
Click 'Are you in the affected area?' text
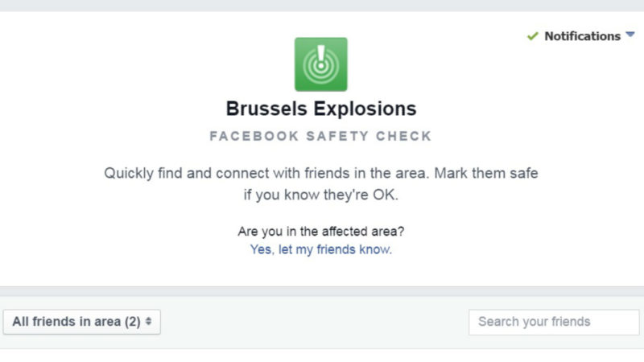(x=320, y=232)
